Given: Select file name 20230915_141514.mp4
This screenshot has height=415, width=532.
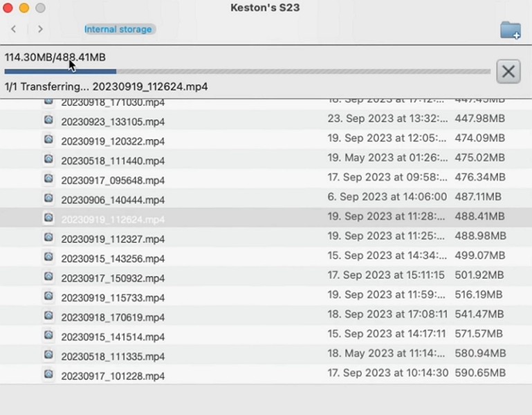Looking at the screenshot, I should pyautogui.click(x=113, y=338).
